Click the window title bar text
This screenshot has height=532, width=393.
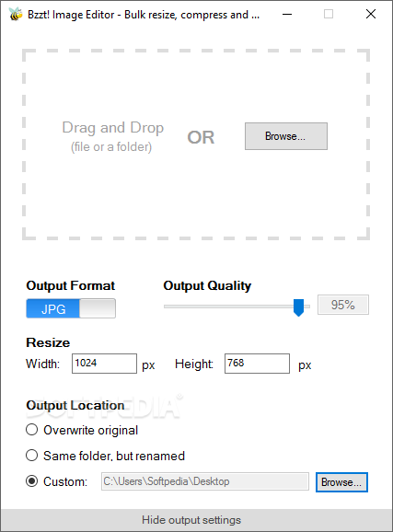(144, 15)
